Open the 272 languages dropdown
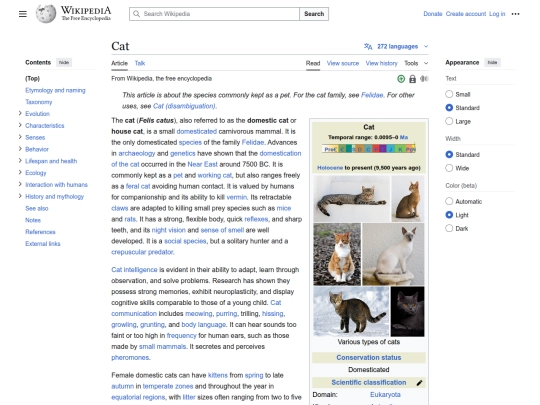Screen dimensions: 540x405 click(x=397, y=46)
